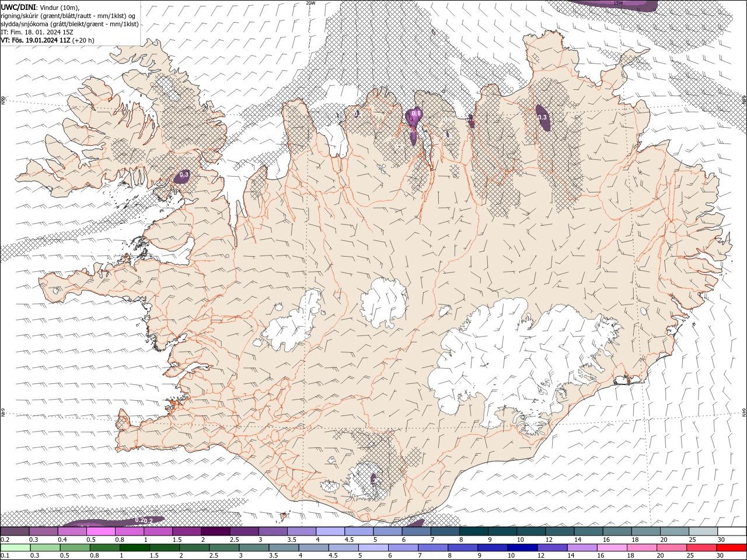The height and width of the screenshot is (560, 747).
Task: Click the 0.3 snowfall label in northeast Iceland
Action: (x=542, y=117)
